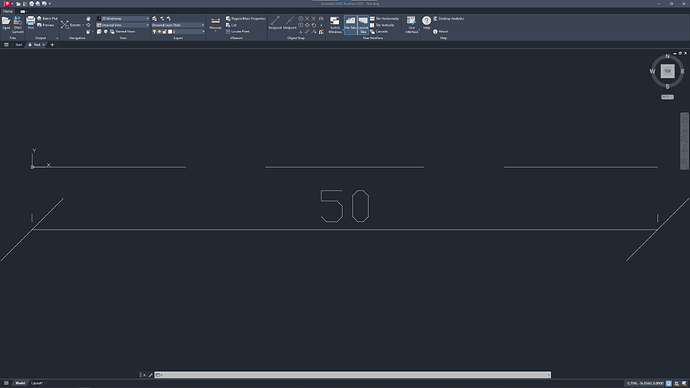Toggle layer on/off light bulb icon
This screenshot has width=690, height=388.
click(154, 32)
